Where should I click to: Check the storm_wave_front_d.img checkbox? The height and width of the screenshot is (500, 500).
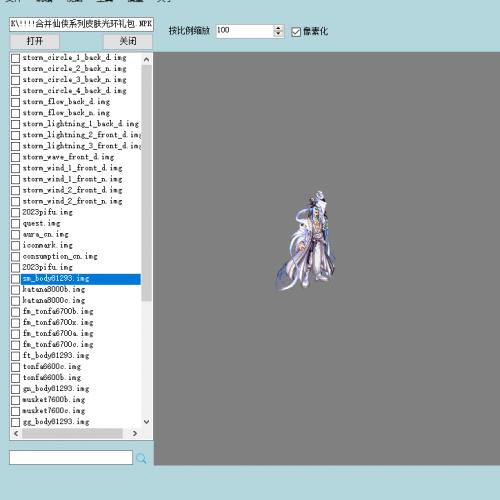point(16,157)
